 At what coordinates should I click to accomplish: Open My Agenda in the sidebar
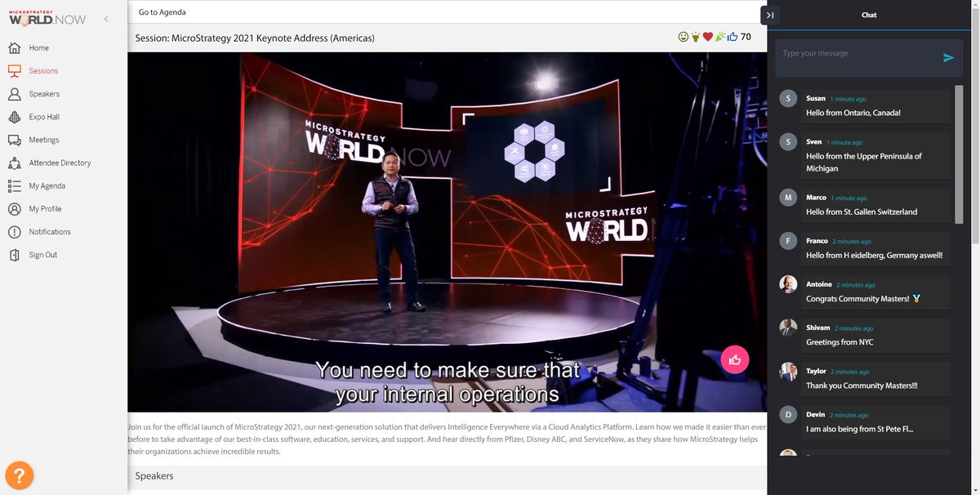pos(47,185)
